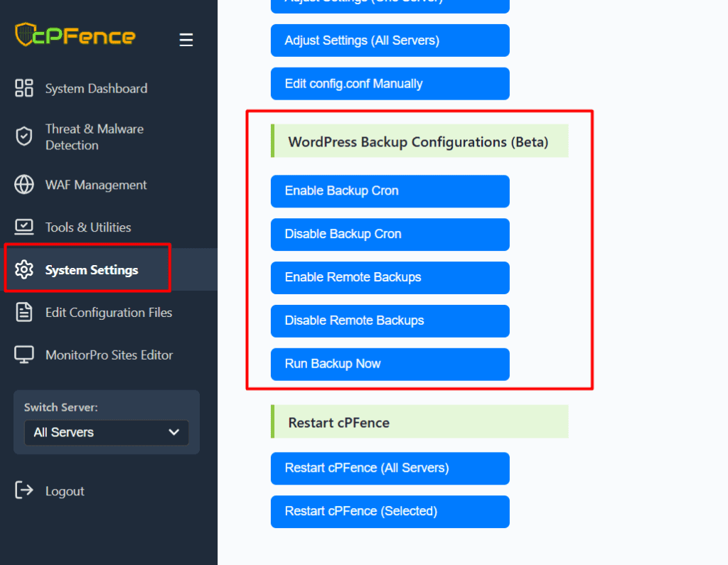Click Disable Remote Backups button
This screenshot has height=565, width=728.
click(390, 321)
